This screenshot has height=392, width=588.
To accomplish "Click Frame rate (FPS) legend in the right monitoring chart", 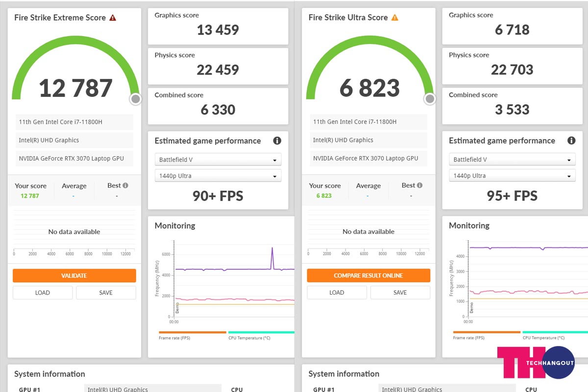I will [487, 335].
